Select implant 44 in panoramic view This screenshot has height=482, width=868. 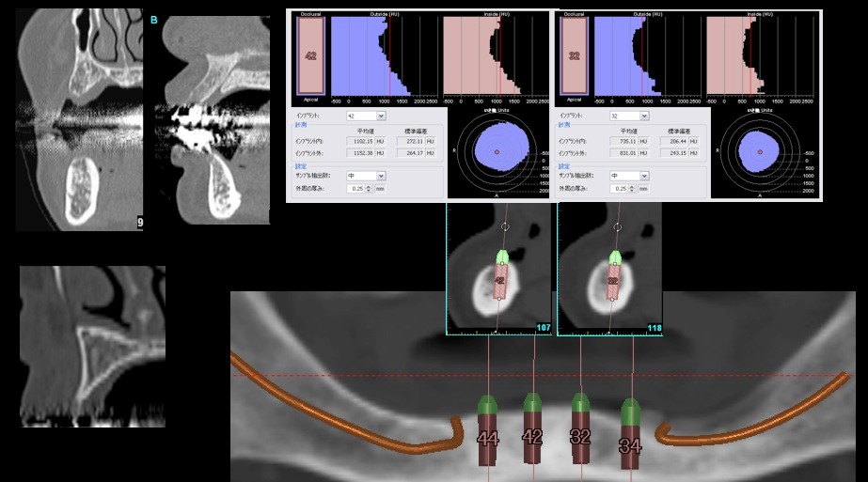487,439
